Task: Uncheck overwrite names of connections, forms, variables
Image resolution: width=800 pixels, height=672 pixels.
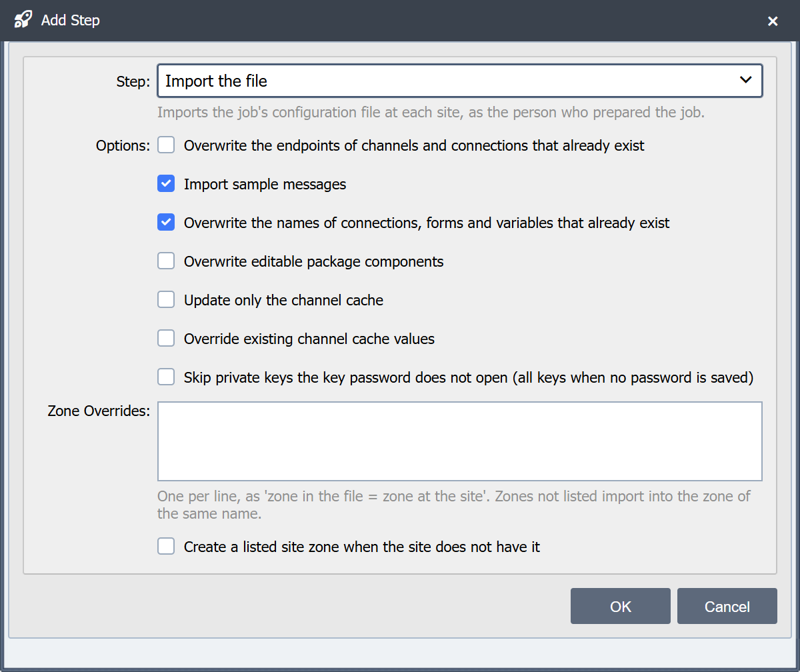Action: click(x=166, y=223)
